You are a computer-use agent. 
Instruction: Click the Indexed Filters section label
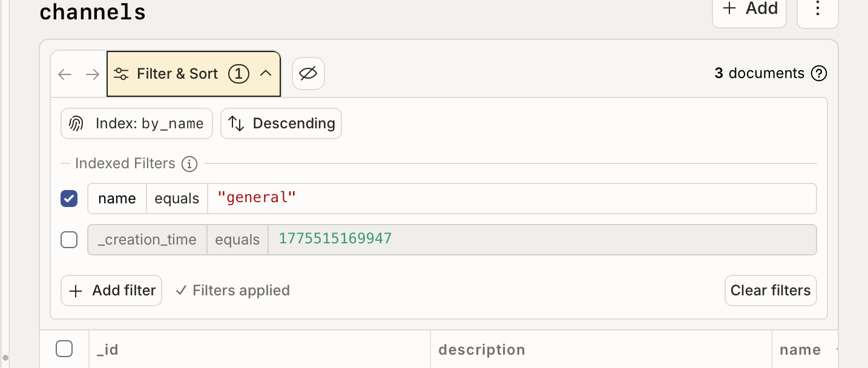pyautogui.click(x=125, y=164)
